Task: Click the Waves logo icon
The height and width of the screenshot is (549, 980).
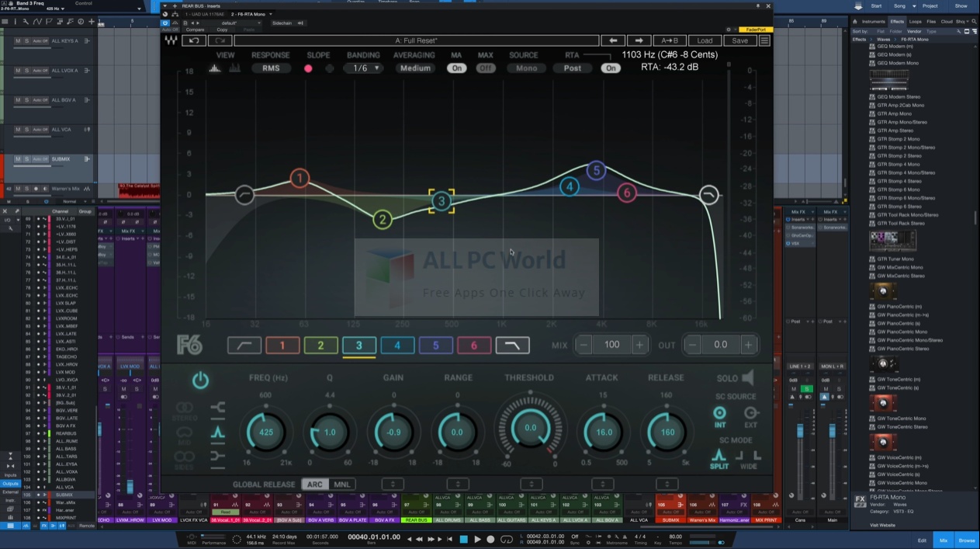Action: [x=171, y=40]
